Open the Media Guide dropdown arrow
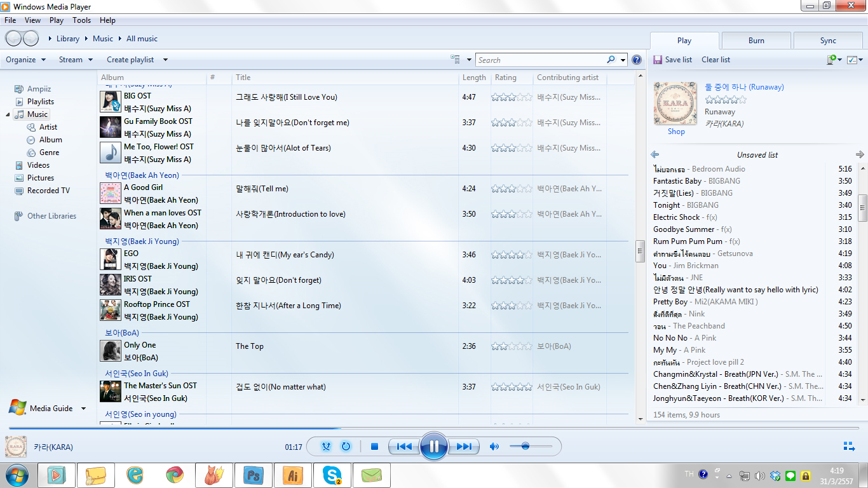The image size is (868, 488). (83, 409)
